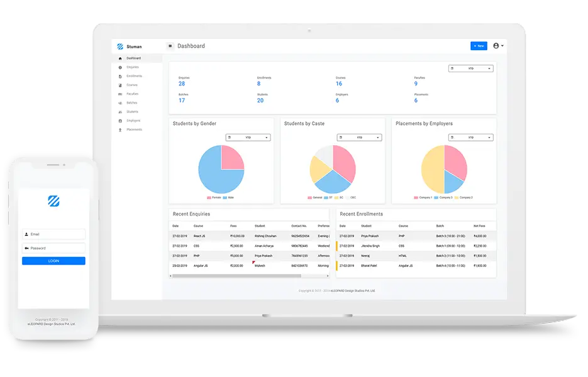Expand YTD filter for Placements by Employers
This screenshot has height=377, width=588.
(x=470, y=137)
